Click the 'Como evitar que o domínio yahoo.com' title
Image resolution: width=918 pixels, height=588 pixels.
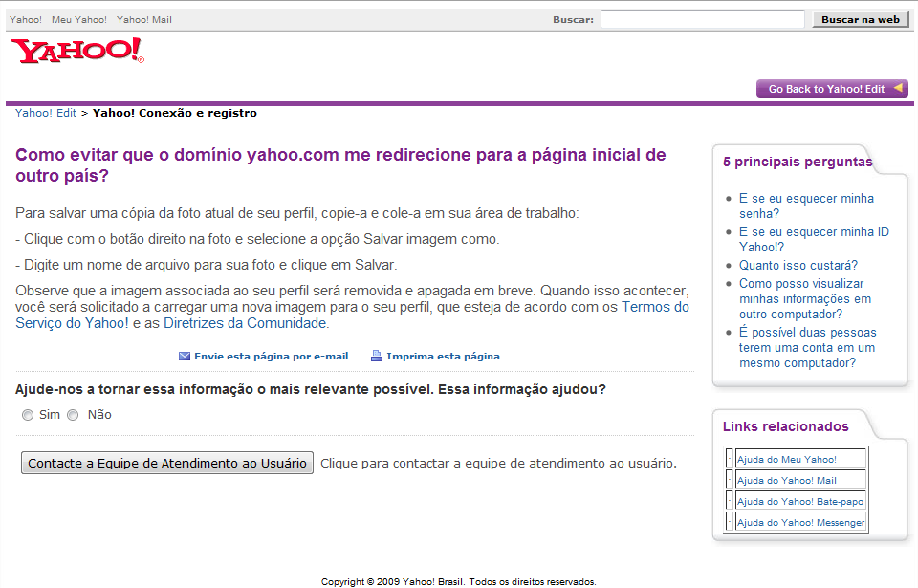340,165
